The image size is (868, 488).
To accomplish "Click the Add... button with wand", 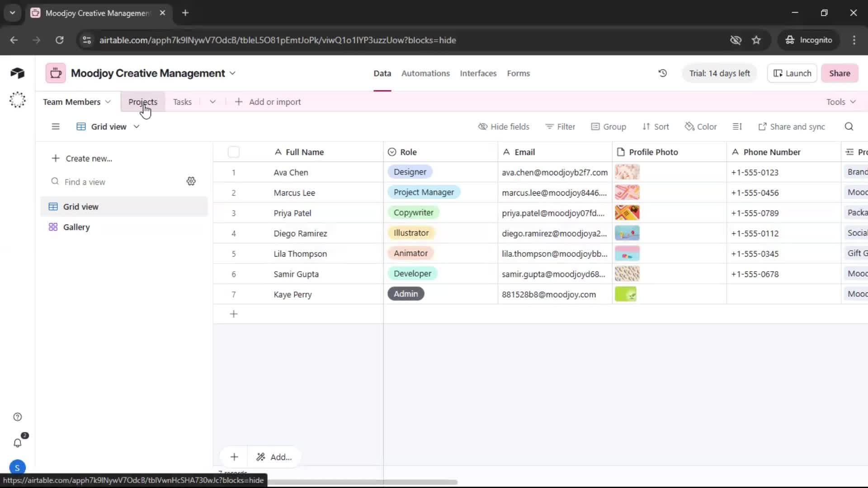I will (x=274, y=457).
